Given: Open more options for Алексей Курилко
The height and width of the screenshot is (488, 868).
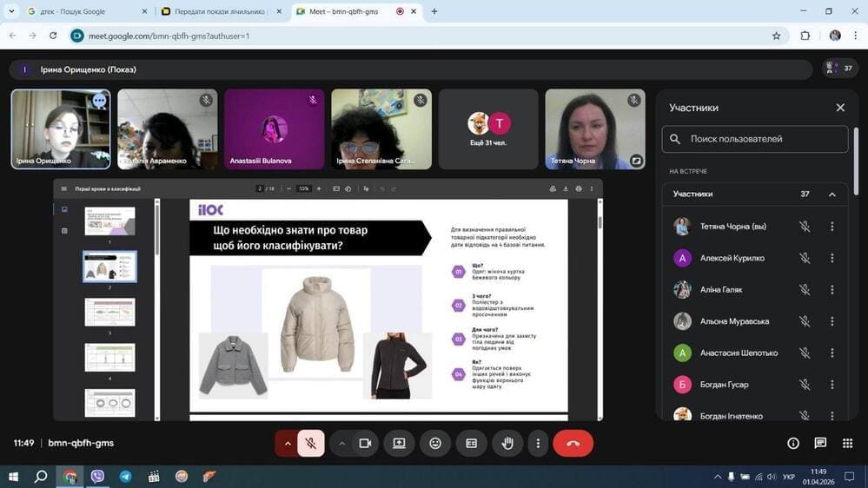Looking at the screenshot, I should point(832,258).
